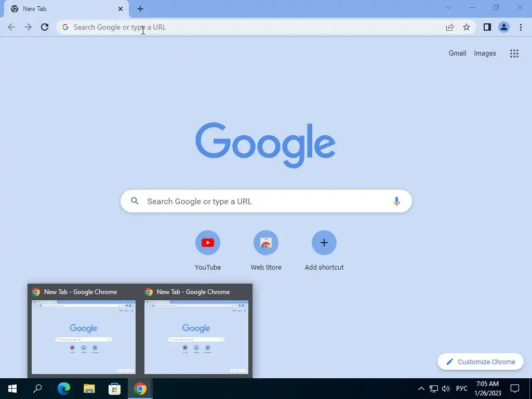Click the Google logo on the page
Viewport: 532px width, 399px height.
click(x=265, y=145)
